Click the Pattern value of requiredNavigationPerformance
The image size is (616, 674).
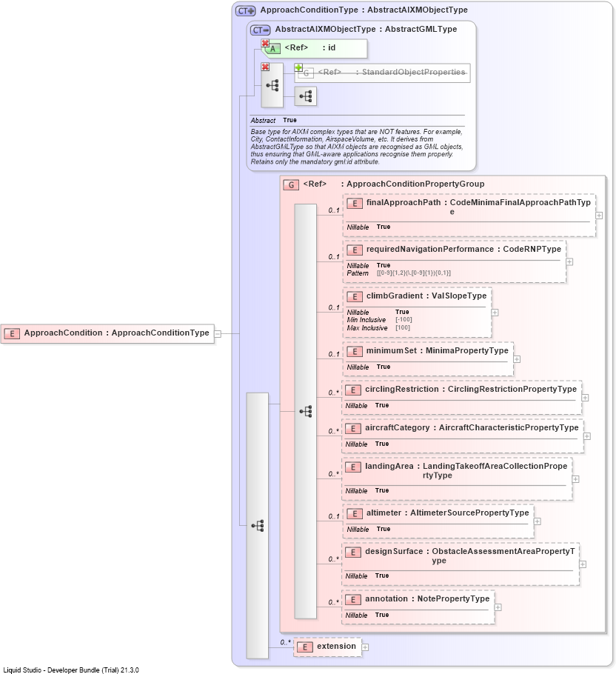click(414, 273)
